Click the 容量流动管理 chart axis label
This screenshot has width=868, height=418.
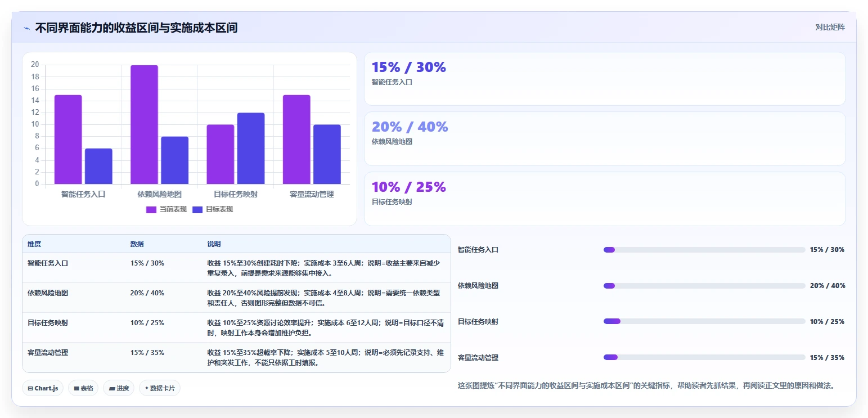click(312, 194)
